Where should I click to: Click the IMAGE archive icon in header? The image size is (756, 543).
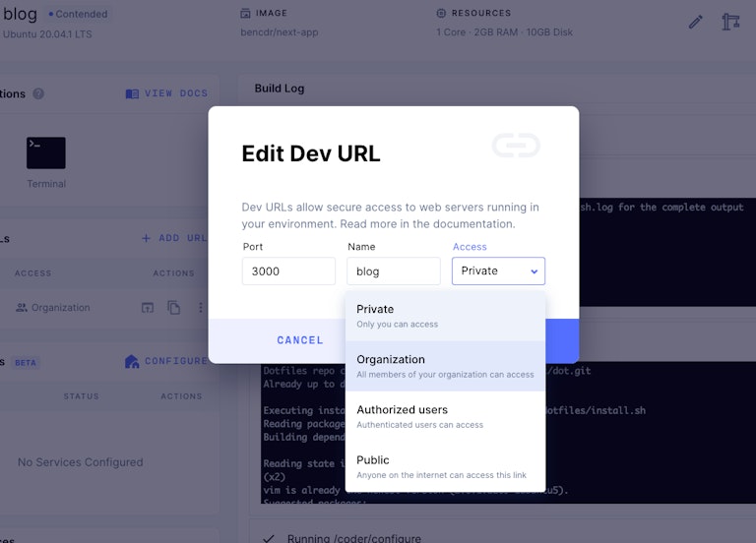(x=245, y=14)
